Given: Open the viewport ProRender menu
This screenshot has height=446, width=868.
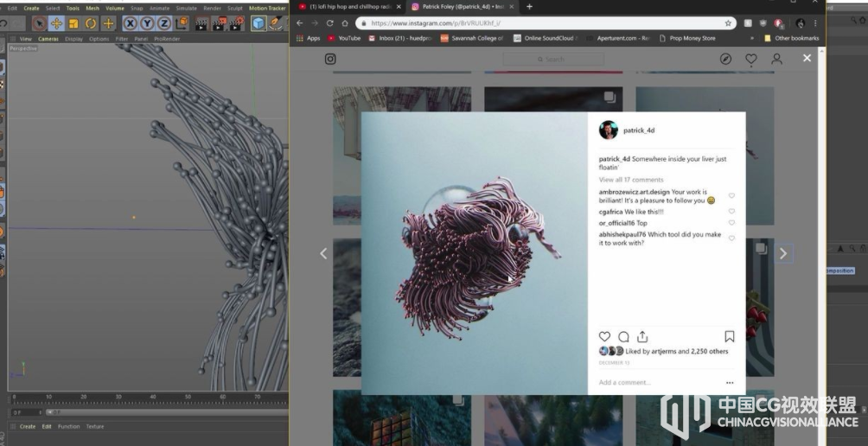Looking at the screenshot, I should 167,39.
